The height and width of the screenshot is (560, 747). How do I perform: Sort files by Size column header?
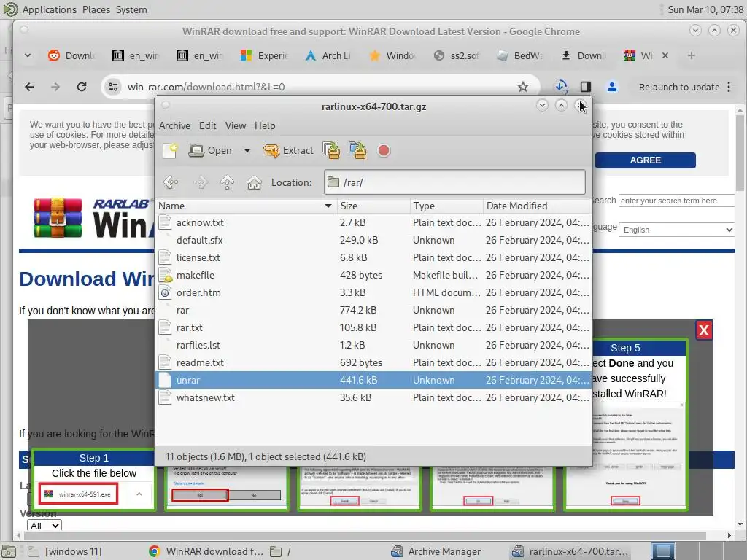[x=373, y=206]
